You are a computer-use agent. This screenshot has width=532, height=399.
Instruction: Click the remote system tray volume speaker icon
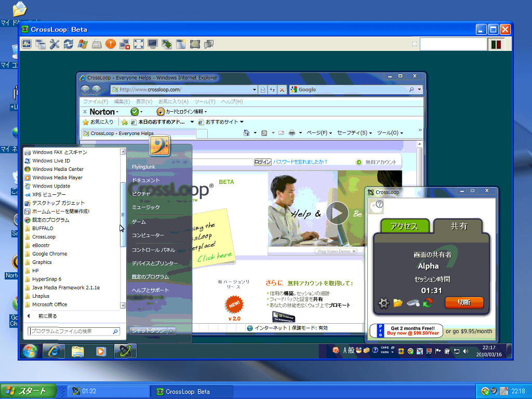coord(466,351)
